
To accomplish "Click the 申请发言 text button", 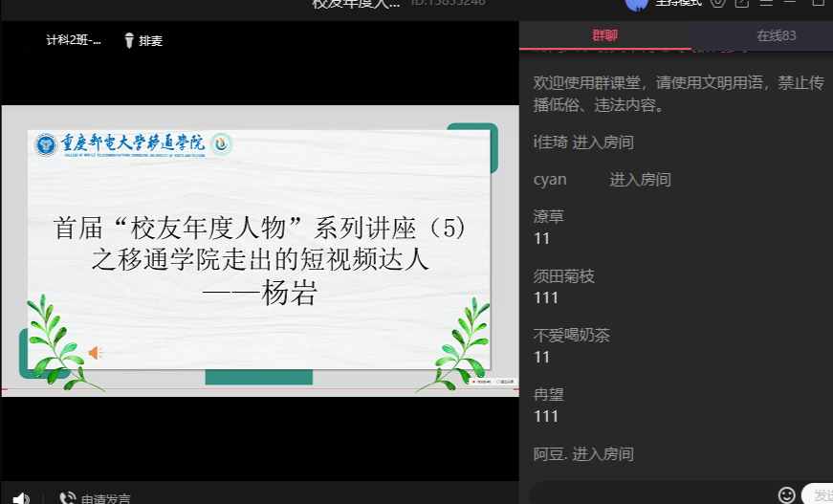I will 105,498.
